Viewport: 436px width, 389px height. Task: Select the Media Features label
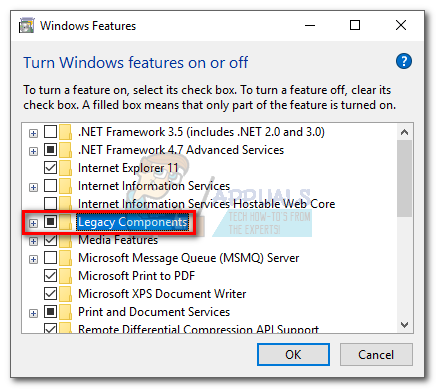pyautogui.click(x=118, y=240)
